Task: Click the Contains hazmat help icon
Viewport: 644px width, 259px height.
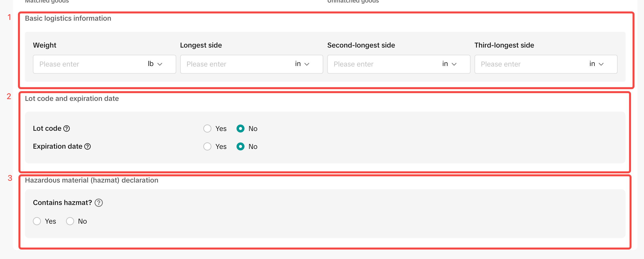Action: (x=99, y=202)
